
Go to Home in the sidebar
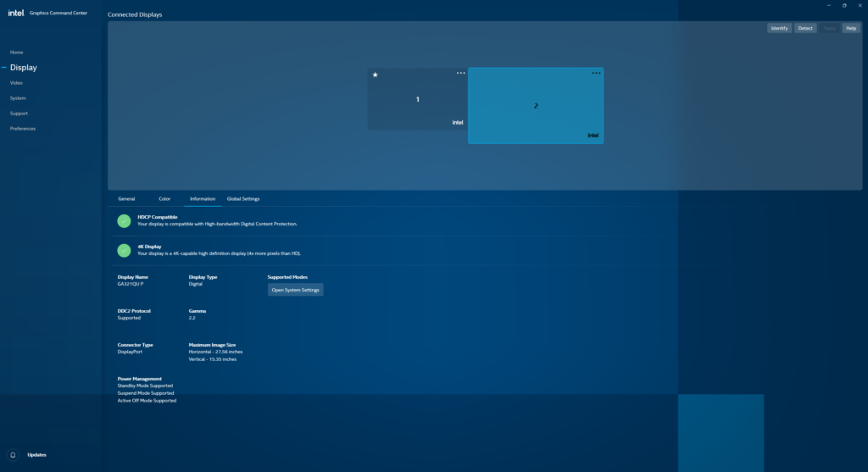point(17,52)
